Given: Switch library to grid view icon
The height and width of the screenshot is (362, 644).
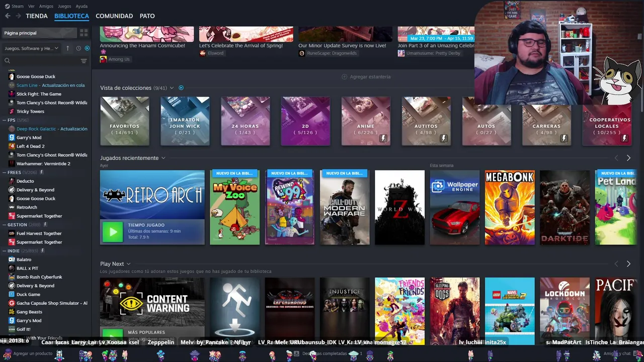Looking at the screenshot, I should pyautogui.click(x=84, y=33).
